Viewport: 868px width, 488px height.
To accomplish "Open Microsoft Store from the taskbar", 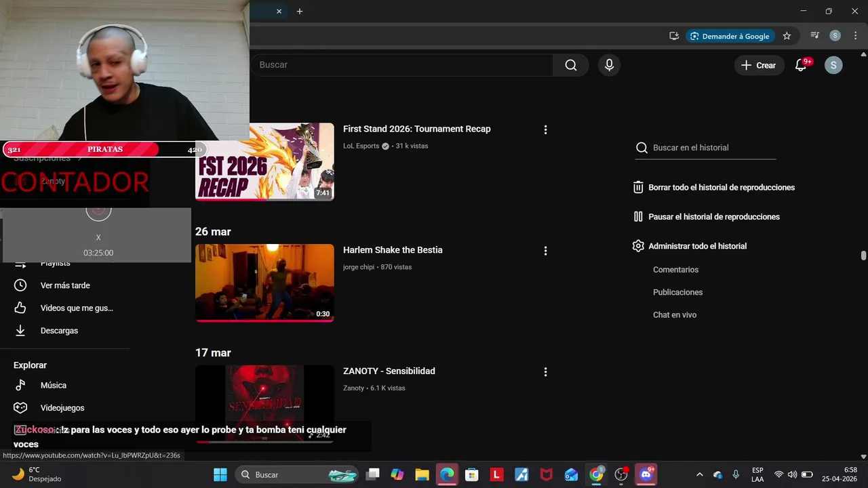I will click(x=472, y=474).
